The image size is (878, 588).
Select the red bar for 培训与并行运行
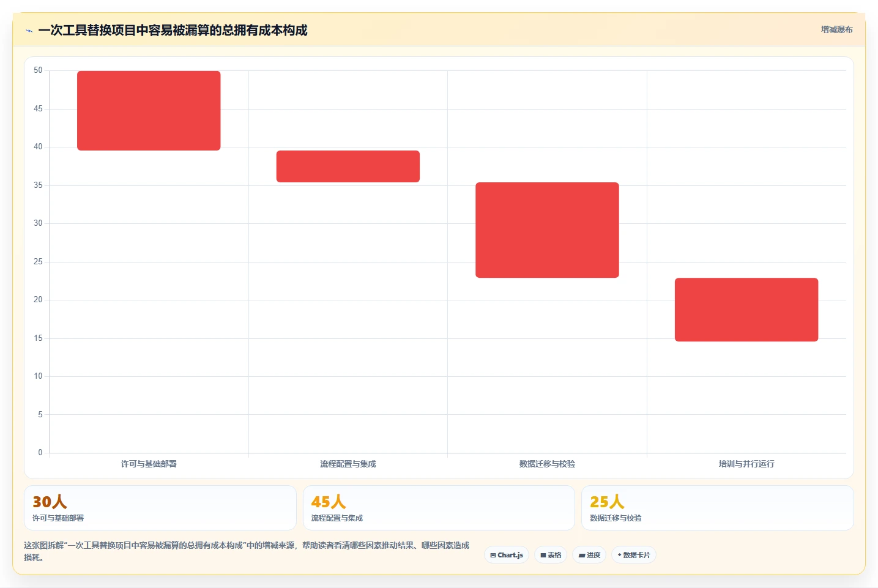pyautogui.click(x=746, y=310)
